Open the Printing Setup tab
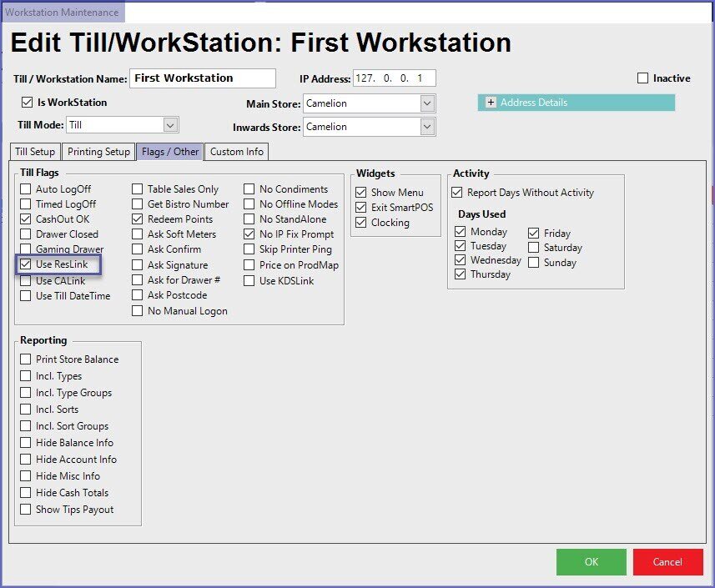This screenshot has height=588, width=715. pos(98,152)
